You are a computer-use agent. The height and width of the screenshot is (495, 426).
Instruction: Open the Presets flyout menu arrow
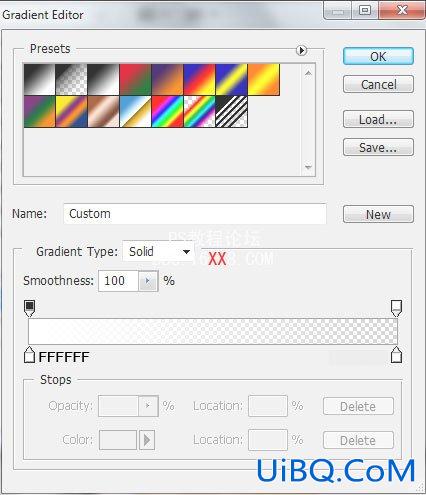tap(301, 50)
